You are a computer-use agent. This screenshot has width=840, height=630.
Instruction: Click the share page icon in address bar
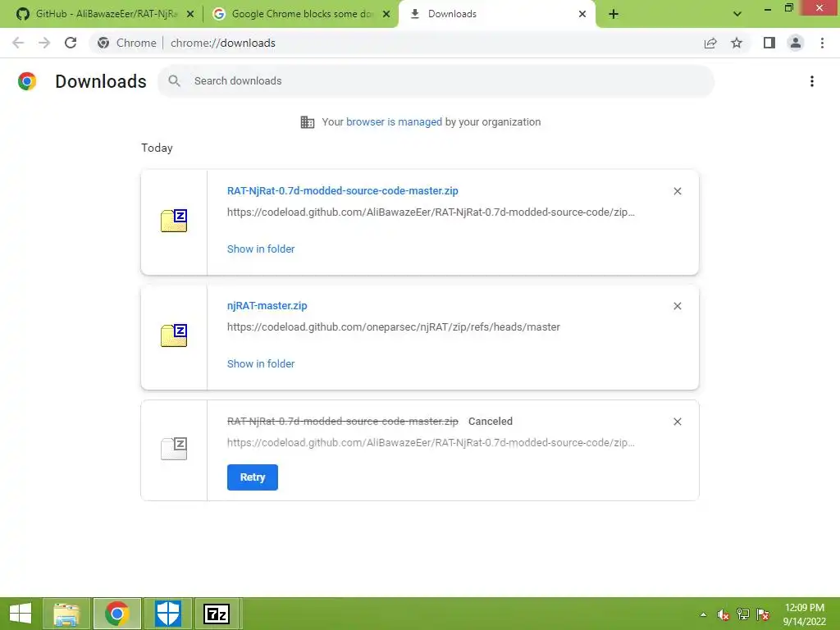[710, 43]
